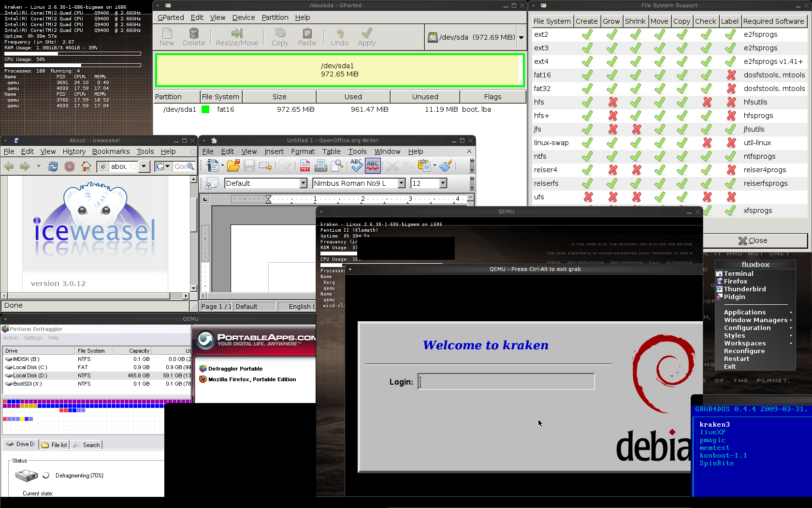Close the File System Support dialog
Screen dimensions: 812x508
coord(753,240)
